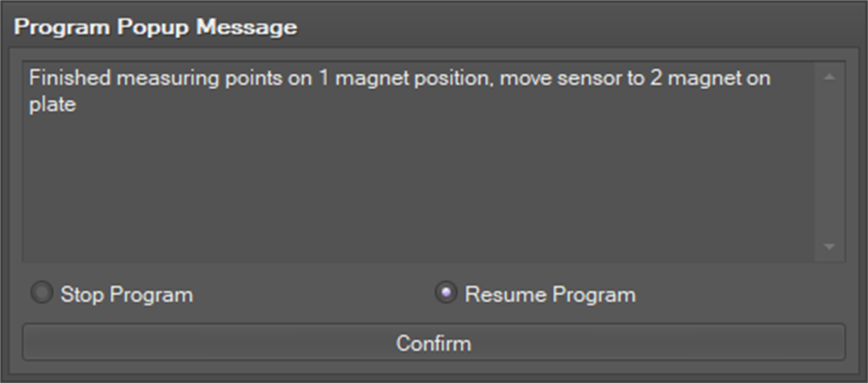Click the word "plate" in the message

tap(52, 105)
